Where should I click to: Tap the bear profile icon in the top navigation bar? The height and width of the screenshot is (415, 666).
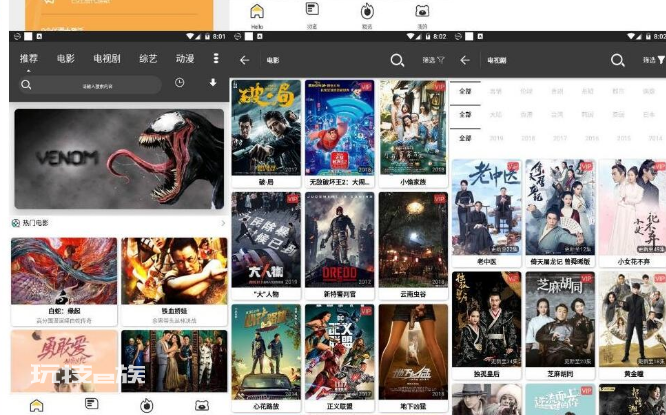coord(422,11)
